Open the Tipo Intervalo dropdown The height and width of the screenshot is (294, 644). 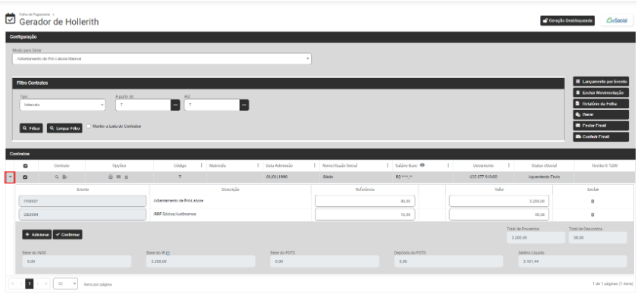62,105
